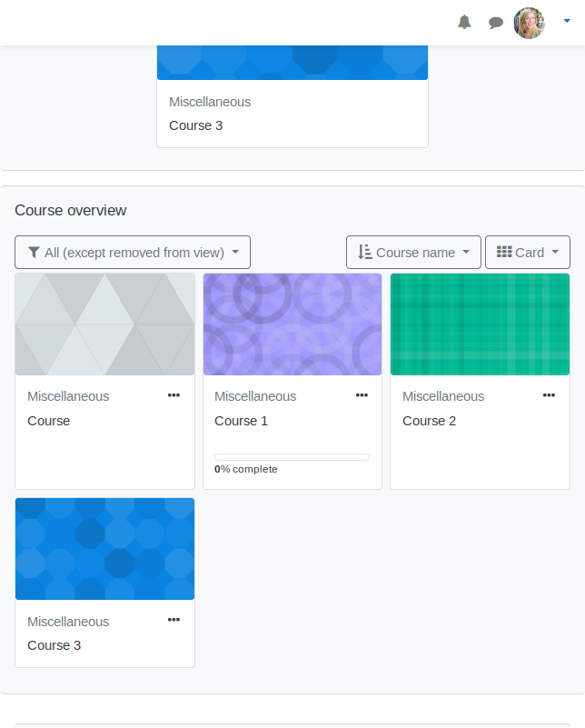The height and width of the screenshot is (728, 585).
Task: Open the 'Course 1' link
Action: [241, 421]
